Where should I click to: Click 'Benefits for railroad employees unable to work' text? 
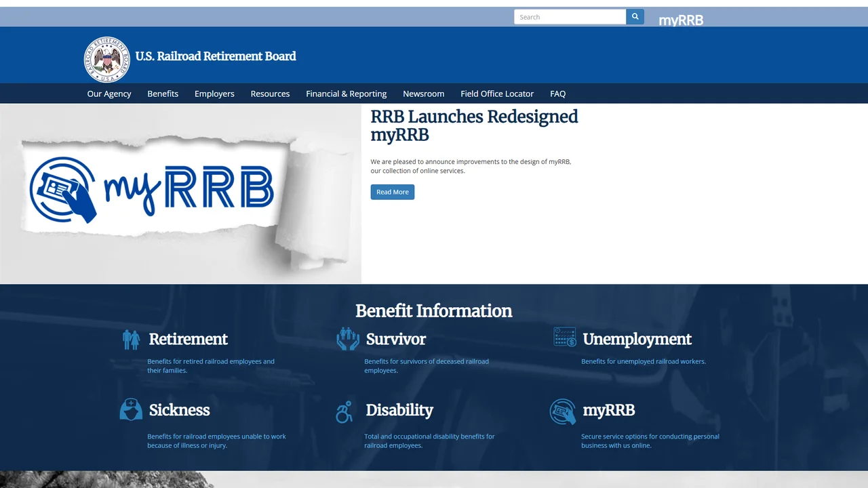[217, 441]
